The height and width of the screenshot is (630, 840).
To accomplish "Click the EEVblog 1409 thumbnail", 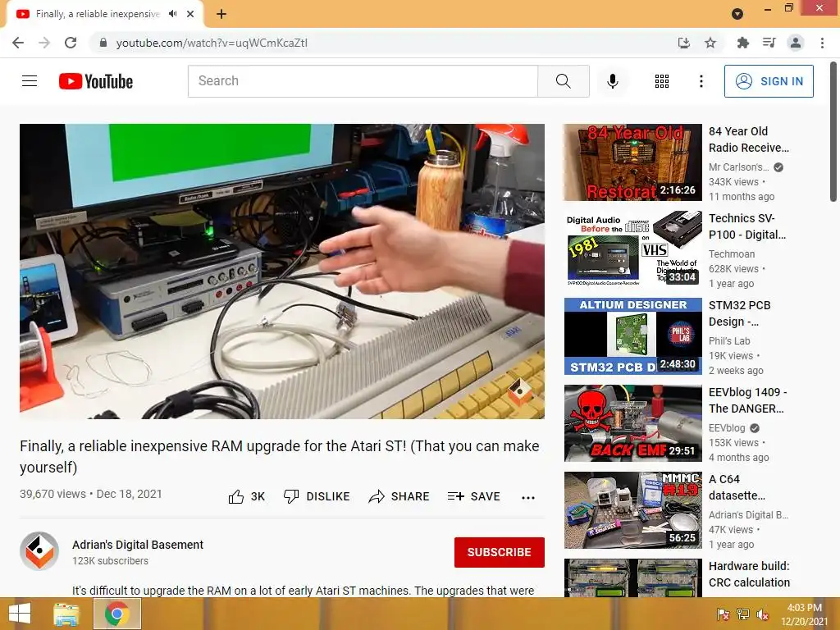I will pos(632,423).
